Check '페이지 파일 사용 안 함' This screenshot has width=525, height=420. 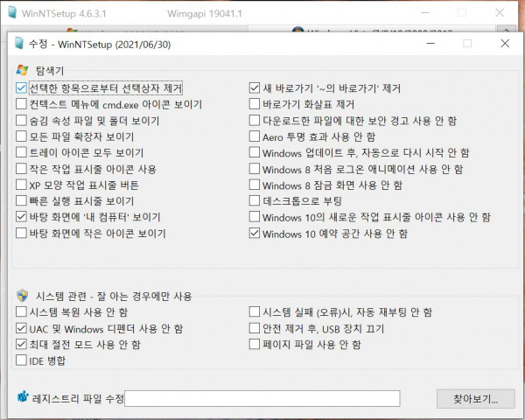tap(255, 344)
